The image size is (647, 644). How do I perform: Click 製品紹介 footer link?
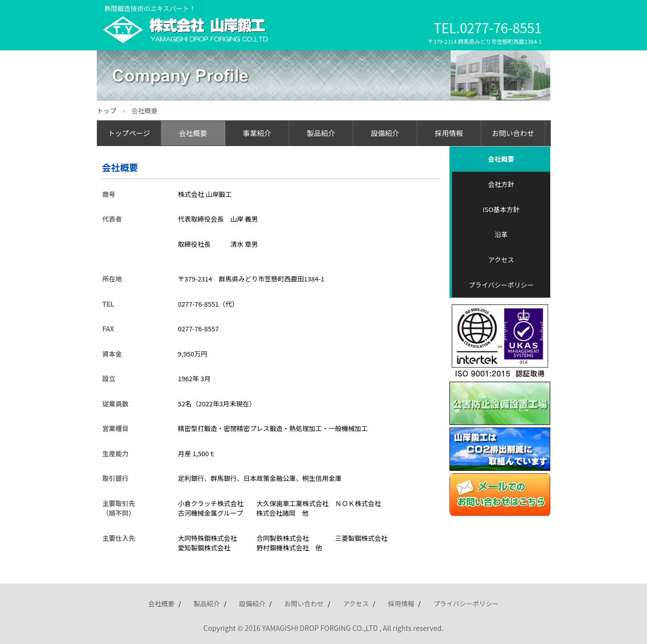pos(207,604)
